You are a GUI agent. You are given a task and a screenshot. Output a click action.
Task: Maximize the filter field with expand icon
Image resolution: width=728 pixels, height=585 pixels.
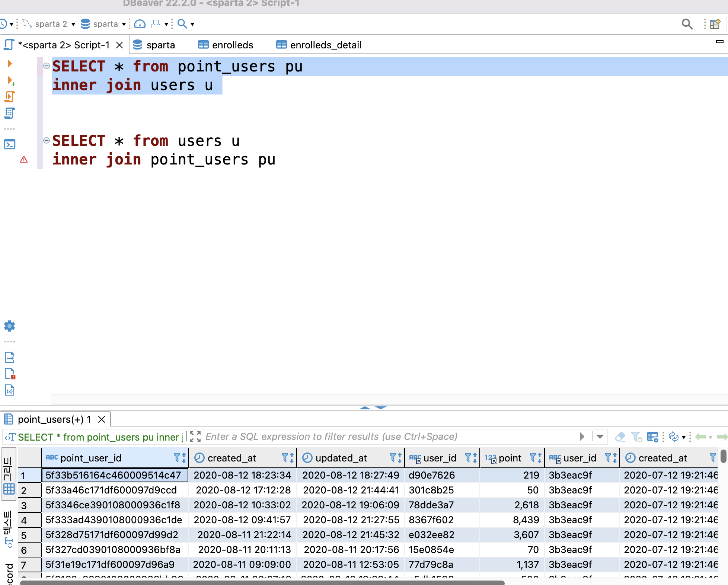click(x=195, y=437)
